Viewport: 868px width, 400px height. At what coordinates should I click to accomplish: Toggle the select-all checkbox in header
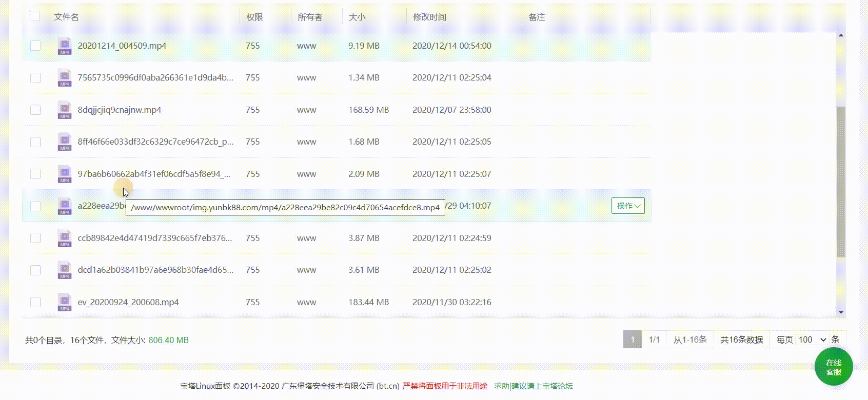pyautogui.click(x=35, y=16)
